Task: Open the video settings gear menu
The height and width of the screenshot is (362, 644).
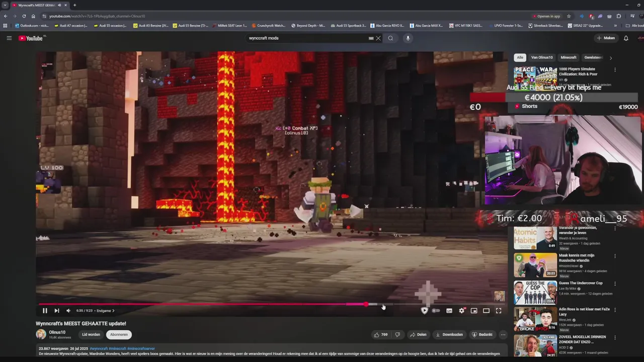Action: tap(462, 311)
